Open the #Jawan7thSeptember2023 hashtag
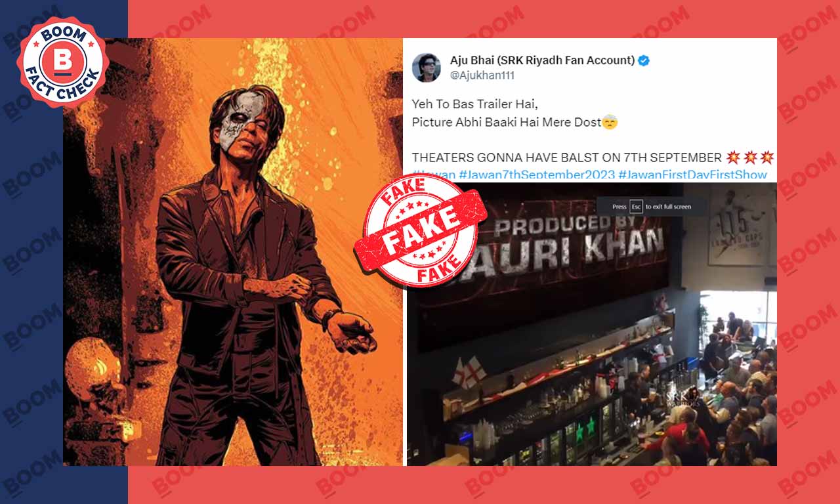 (x=536, y=175)
